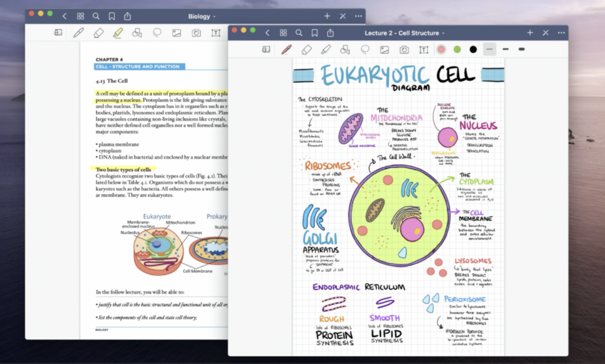Viewport: 605px width, 364px height.
Task: Click the Share button in Lecture 2 window
Action: 331,33
